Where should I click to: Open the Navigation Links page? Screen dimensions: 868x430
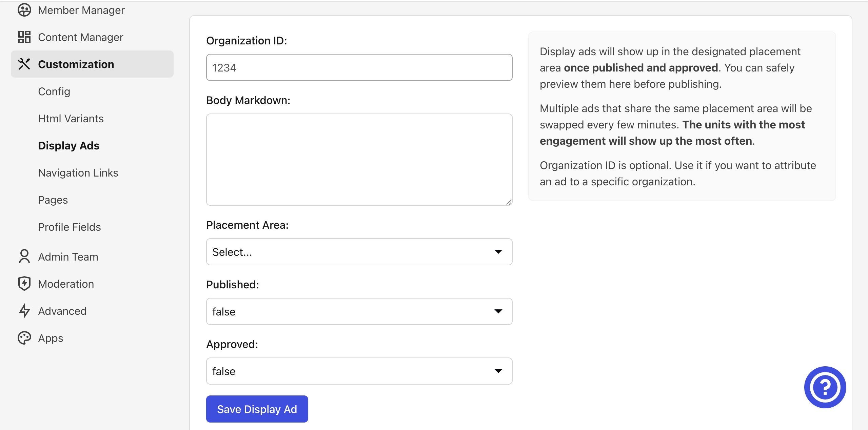pyautogui.click(x=78, y=172)
